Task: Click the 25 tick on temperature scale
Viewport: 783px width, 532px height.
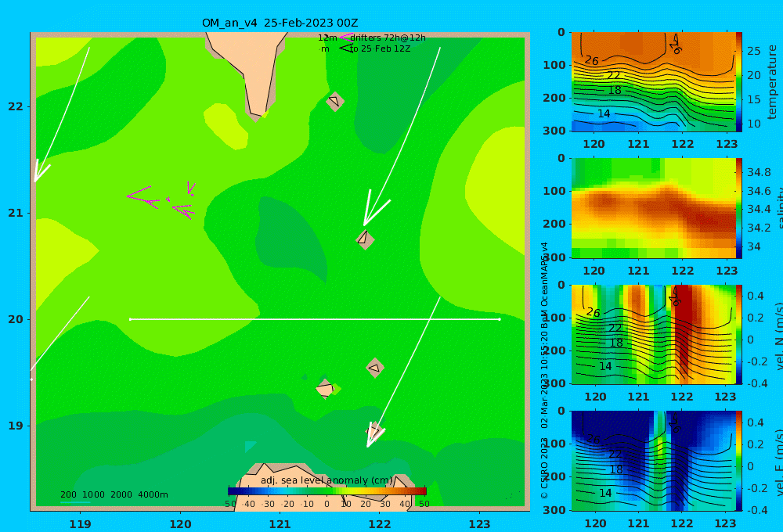Action: (753, 51)
